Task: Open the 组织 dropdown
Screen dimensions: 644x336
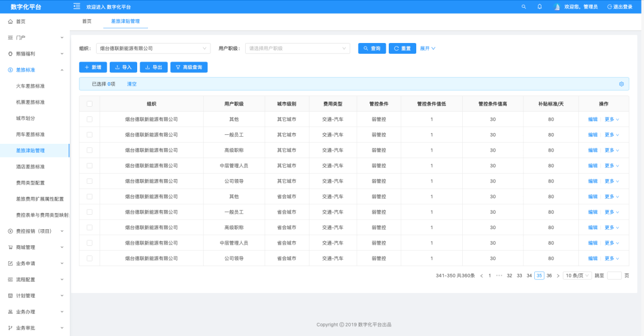Action: pos(153,48)
